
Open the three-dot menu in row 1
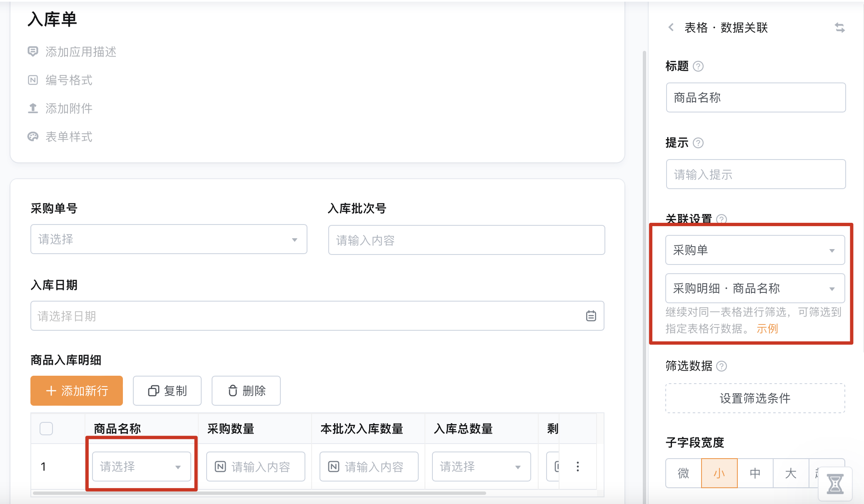578,467
